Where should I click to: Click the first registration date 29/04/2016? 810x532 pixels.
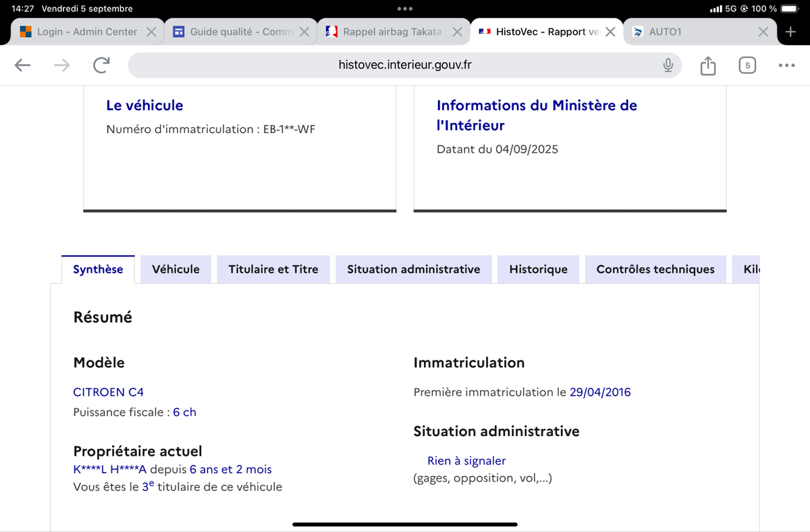pos(600,392)
